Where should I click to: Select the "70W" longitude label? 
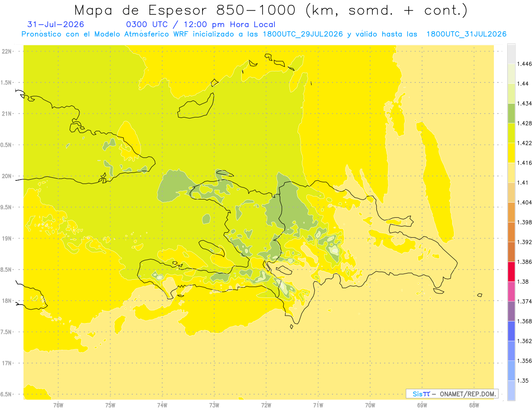(370, 405)
